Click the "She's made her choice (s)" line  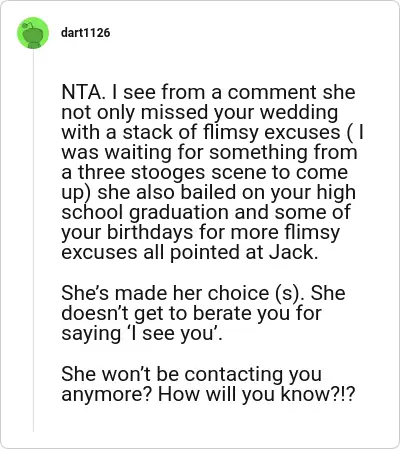[x=183, y=293]
